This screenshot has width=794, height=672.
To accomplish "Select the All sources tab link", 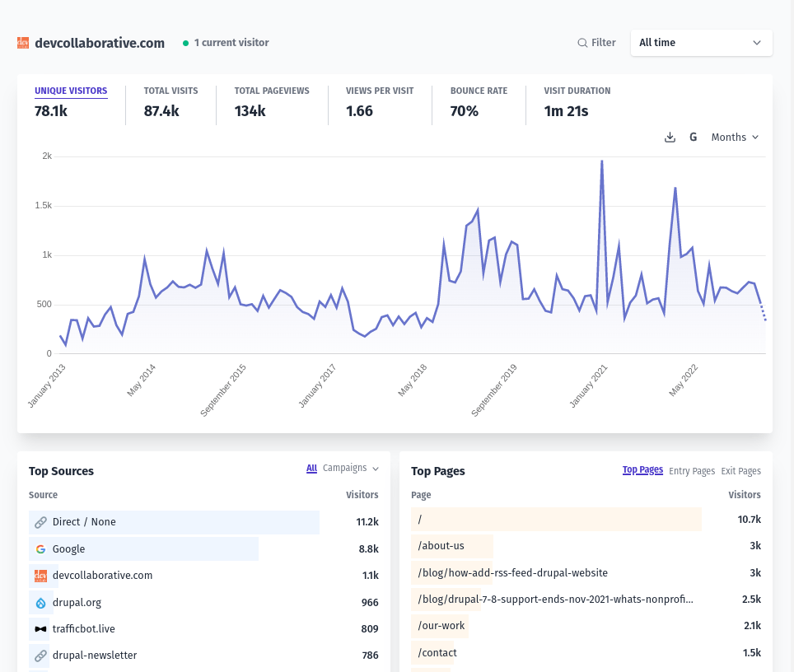I will pos(311,468).
